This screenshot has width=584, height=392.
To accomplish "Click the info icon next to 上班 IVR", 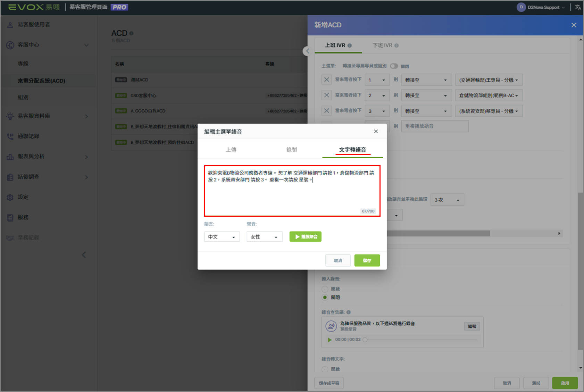I will [350, 45].
